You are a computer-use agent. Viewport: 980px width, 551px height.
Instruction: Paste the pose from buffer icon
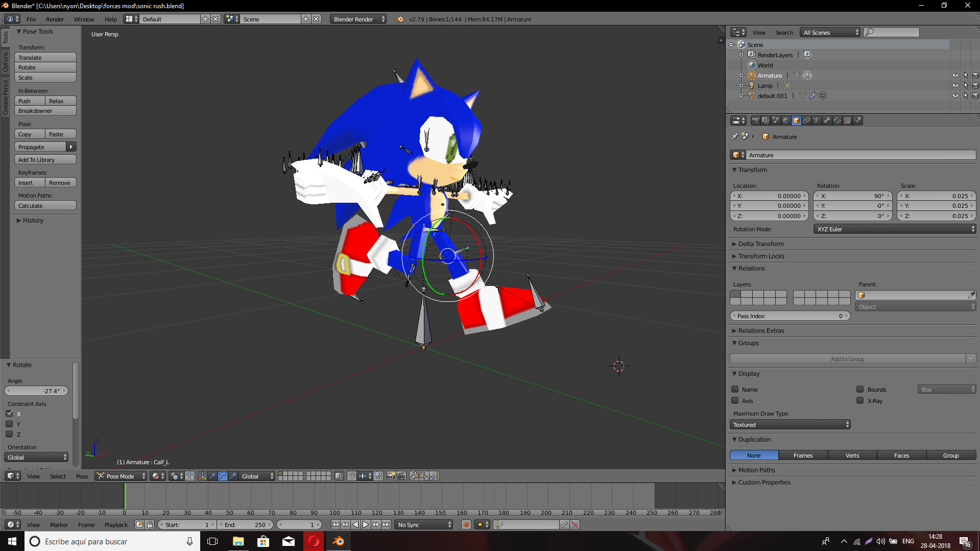[x=424, y=476]
